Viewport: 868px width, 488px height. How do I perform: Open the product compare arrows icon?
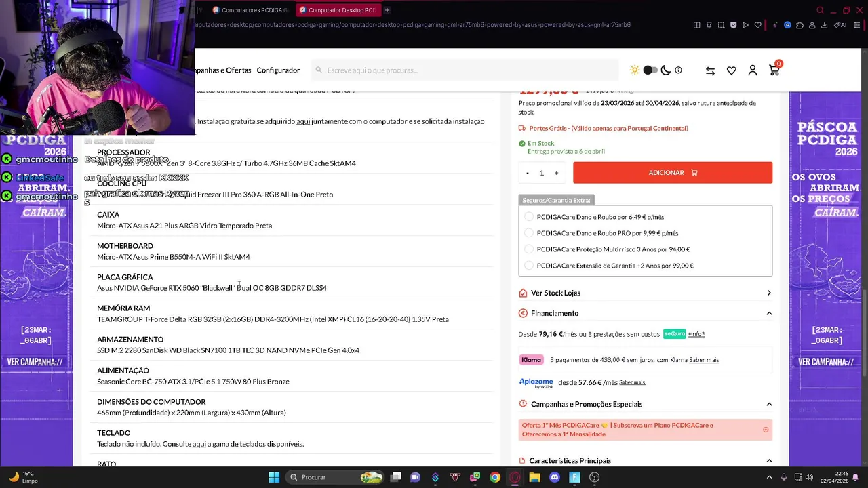(710, 70)
